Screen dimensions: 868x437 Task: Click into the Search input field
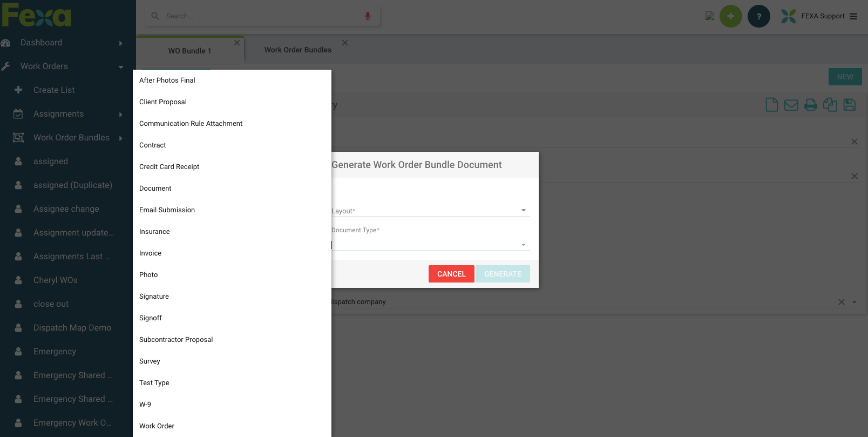[259, 16]
